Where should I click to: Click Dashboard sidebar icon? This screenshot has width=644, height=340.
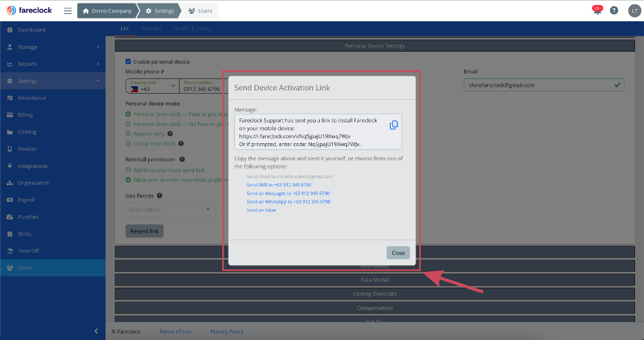click(10, 30)
